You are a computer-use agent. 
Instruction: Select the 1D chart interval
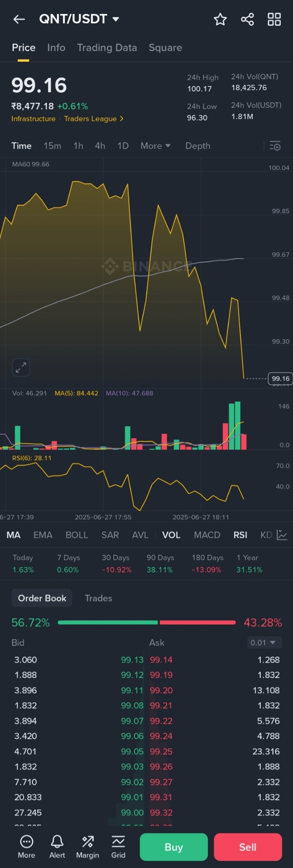[x=123, y=146]
